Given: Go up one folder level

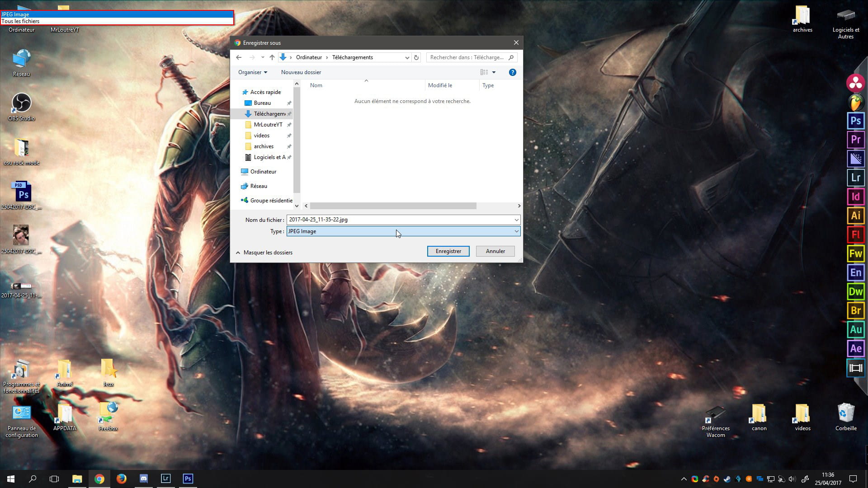Looking at the screenshot, I should point(272,57).
